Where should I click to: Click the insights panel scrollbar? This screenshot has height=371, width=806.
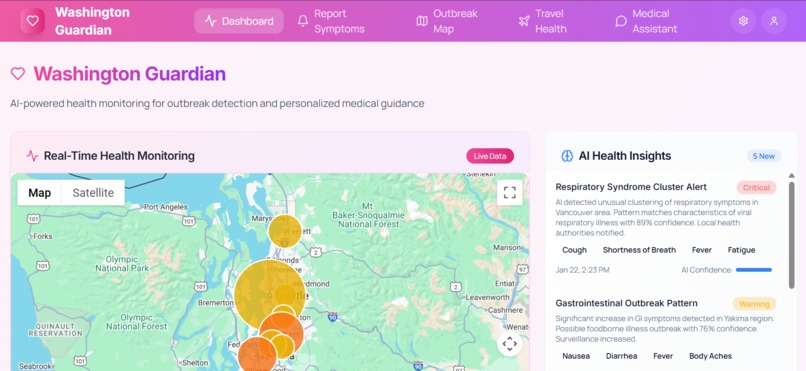792,234
